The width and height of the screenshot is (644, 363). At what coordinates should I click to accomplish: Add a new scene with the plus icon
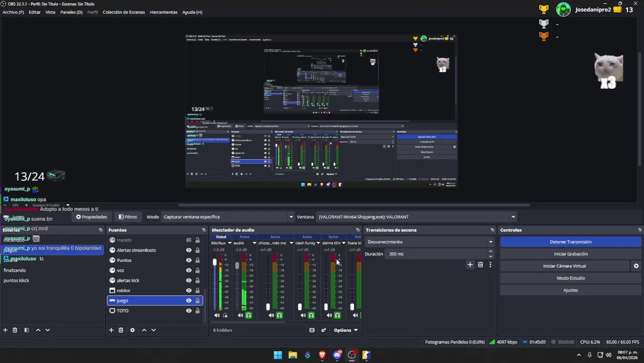pyautogui.click(x=6, y=330)
